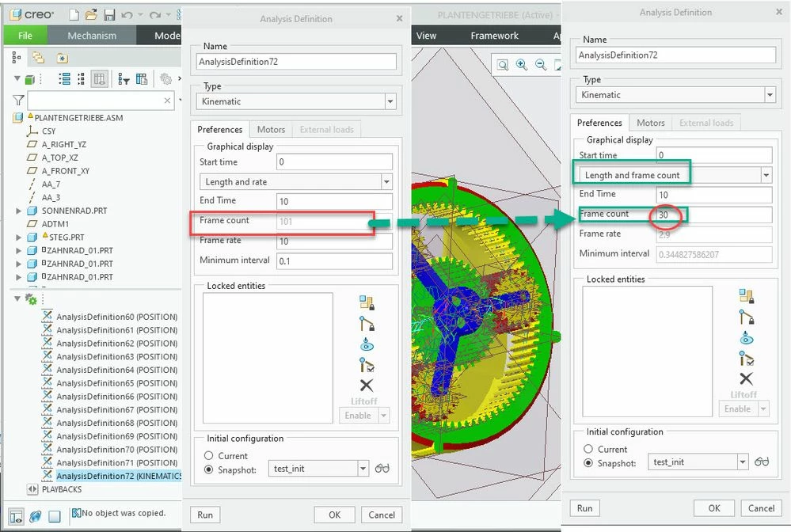Open the favorites folder icon in the navigator tabs
This screenshot has width=791, height=532.
click(62, 59)
